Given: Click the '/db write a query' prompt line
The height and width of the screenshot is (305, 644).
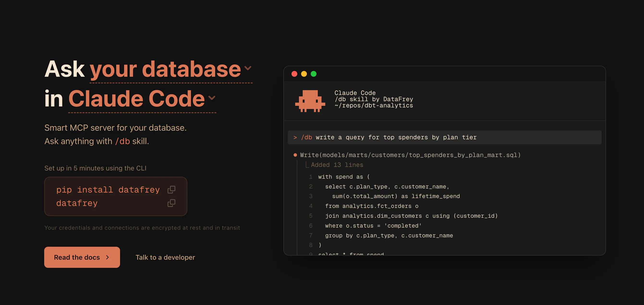Looking at the screenshot, I should click(444, 137).
